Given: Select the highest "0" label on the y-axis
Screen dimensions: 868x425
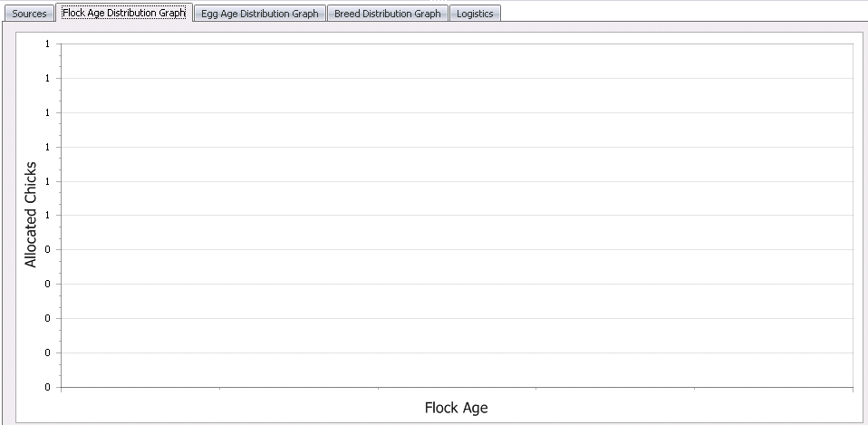Looking at the screenshot, I should (x=46, y=249).
